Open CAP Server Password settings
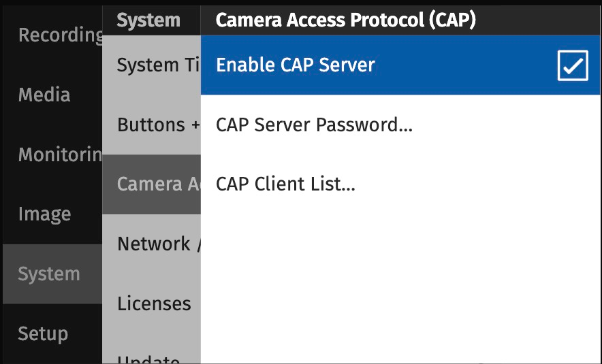Screen dimensions: 602x364 point(314,125)
